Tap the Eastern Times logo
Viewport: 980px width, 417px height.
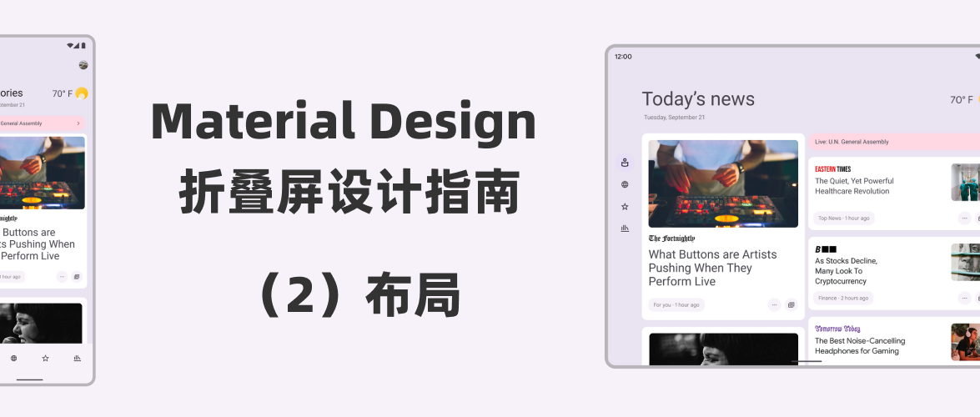(x=832, y=168)
